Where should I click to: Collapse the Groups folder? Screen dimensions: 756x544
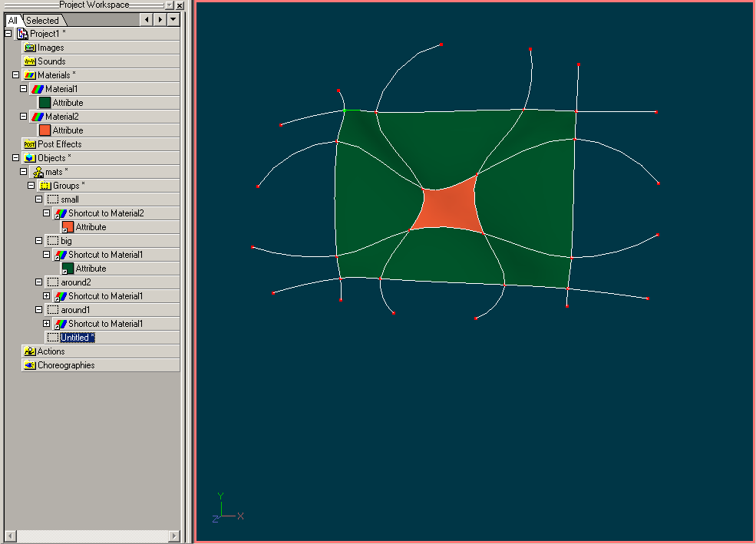point(31,186)
